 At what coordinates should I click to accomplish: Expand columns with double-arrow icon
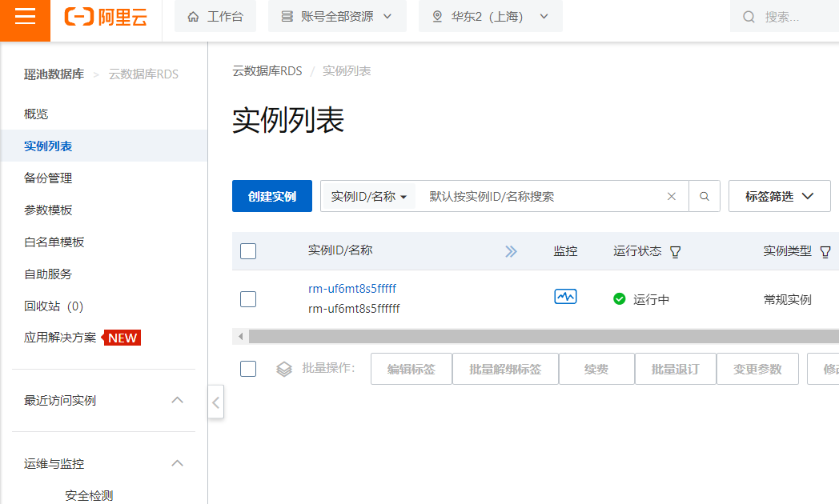(511, 251)
